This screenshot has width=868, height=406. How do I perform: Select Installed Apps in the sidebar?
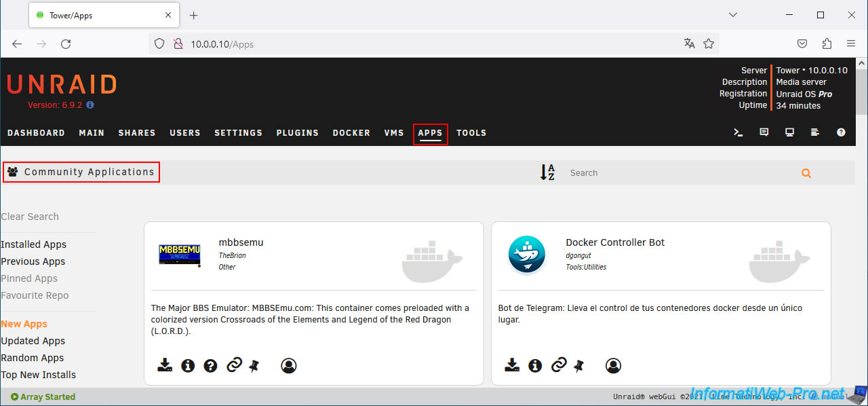coord(34,244)
